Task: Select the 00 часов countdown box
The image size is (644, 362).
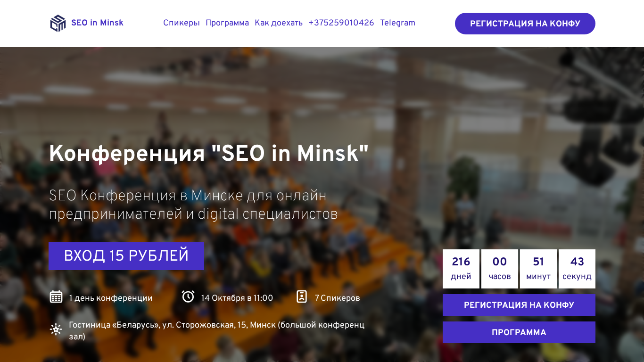Action: (500, 269)
